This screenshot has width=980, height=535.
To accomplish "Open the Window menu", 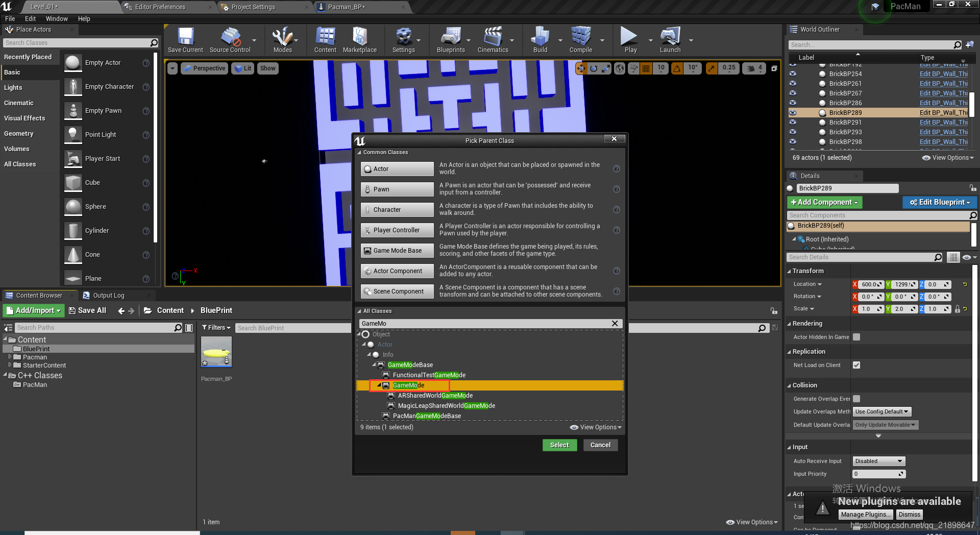I will click(x=57, y=19).
